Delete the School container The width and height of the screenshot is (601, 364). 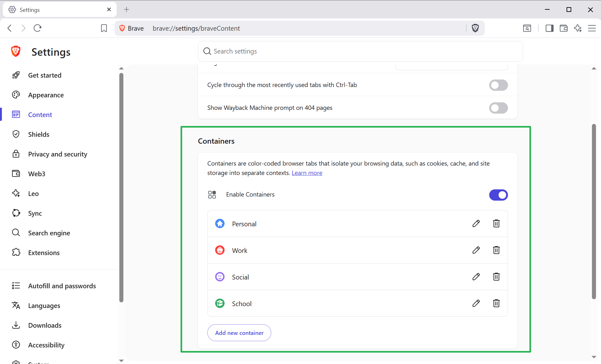(x=496, y=303)
